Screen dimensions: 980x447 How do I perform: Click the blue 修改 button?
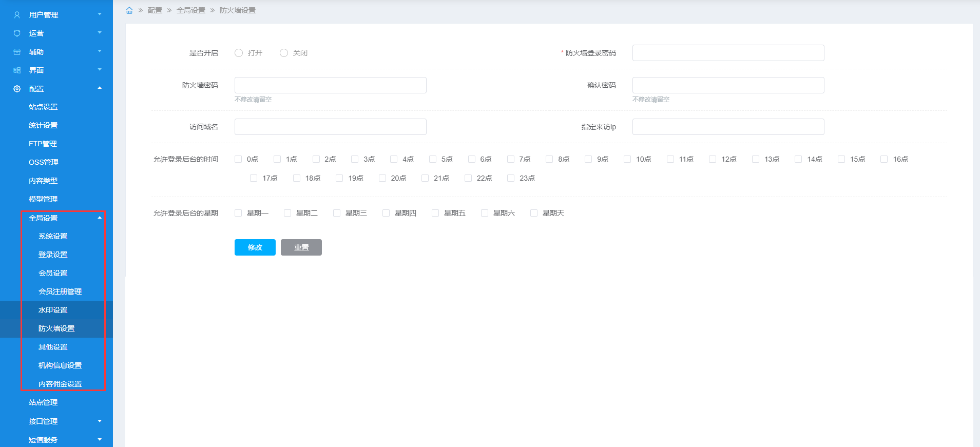pos(255,247)
